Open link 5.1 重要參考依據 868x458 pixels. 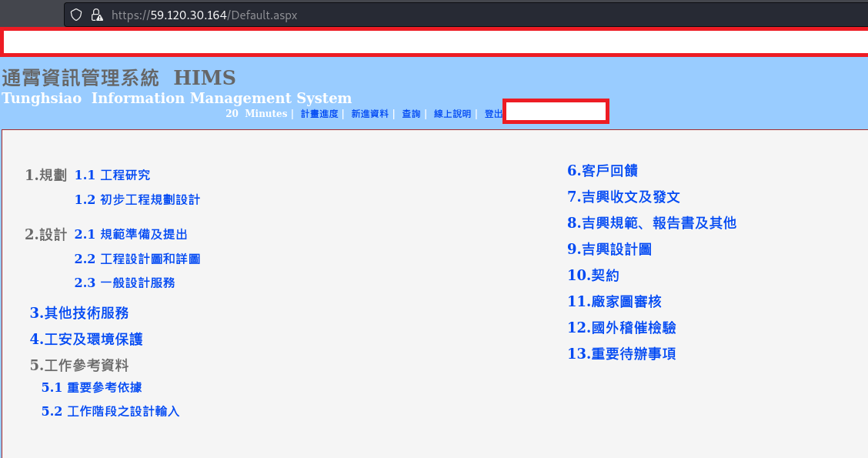pos(92,387)
